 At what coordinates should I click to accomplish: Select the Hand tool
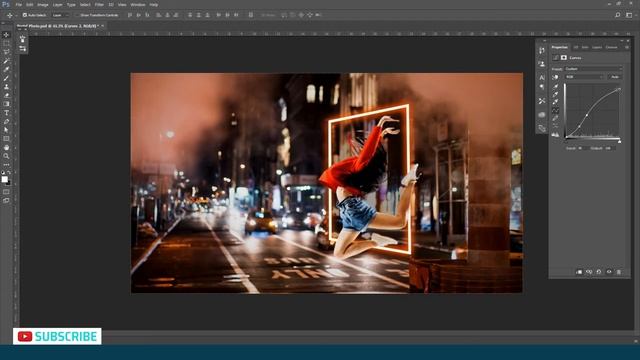(6, 147)
